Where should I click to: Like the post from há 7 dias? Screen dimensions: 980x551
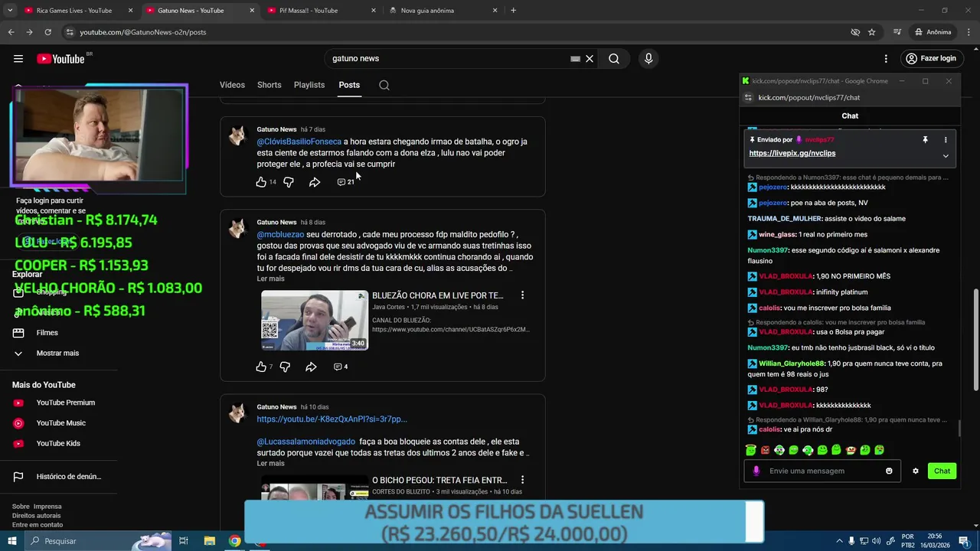click(261, 182)
